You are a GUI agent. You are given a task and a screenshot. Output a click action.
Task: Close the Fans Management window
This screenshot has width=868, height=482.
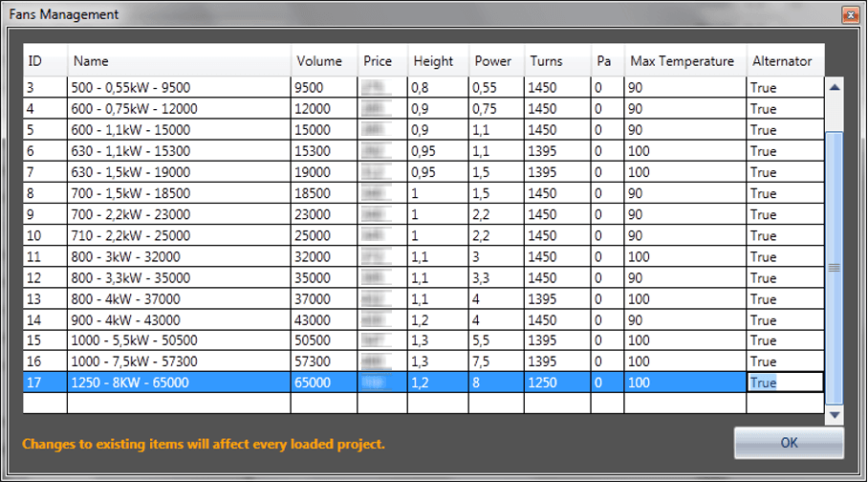(x=850, y=15)
